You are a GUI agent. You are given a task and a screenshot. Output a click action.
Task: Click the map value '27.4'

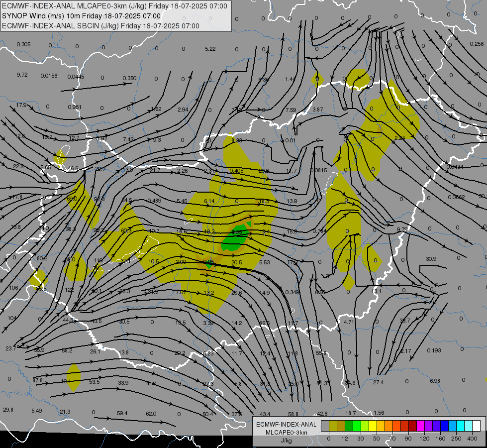point(378,382)
